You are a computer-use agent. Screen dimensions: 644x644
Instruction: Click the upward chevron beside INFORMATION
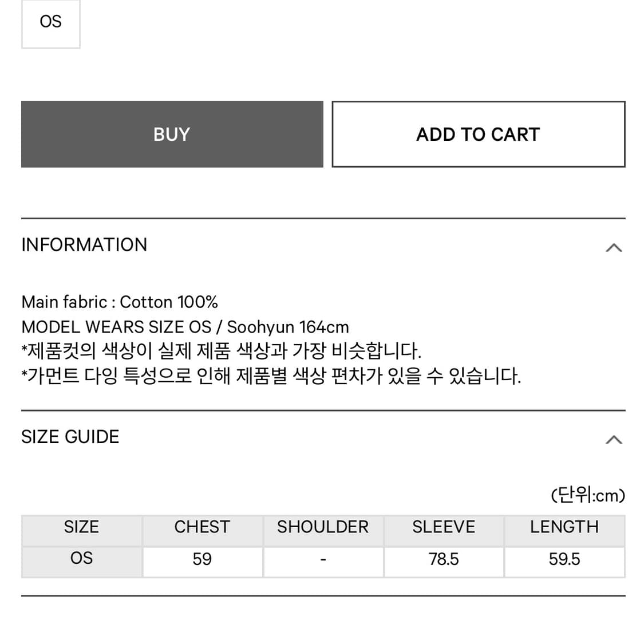coord(614,247)
